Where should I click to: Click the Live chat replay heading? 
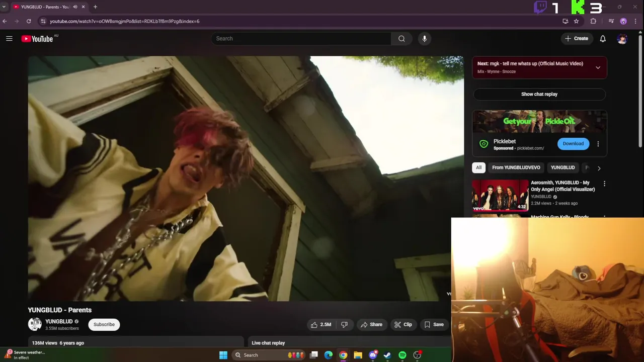pos(268,343)
